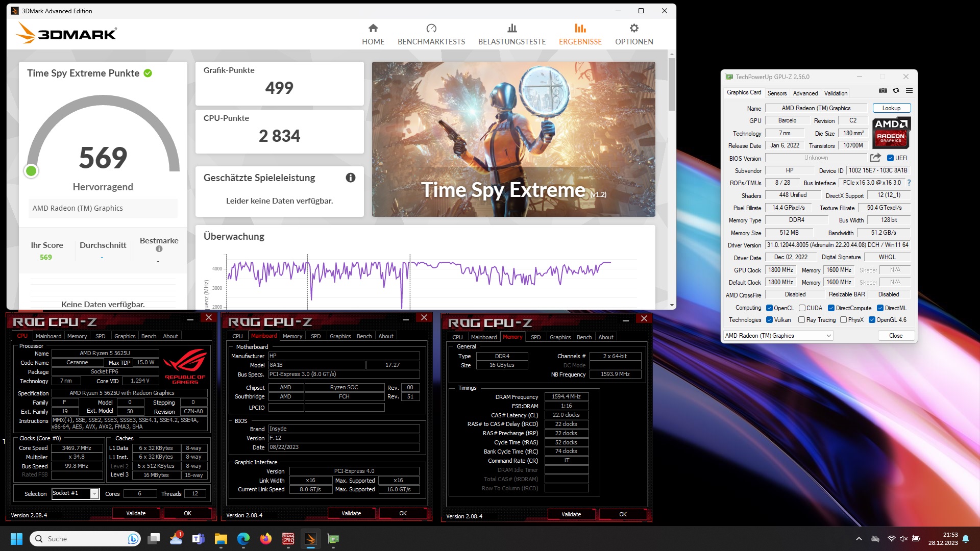Open OPTIONEN settings in 3DMark
This screenshot has width=980, height=551.
634,34
